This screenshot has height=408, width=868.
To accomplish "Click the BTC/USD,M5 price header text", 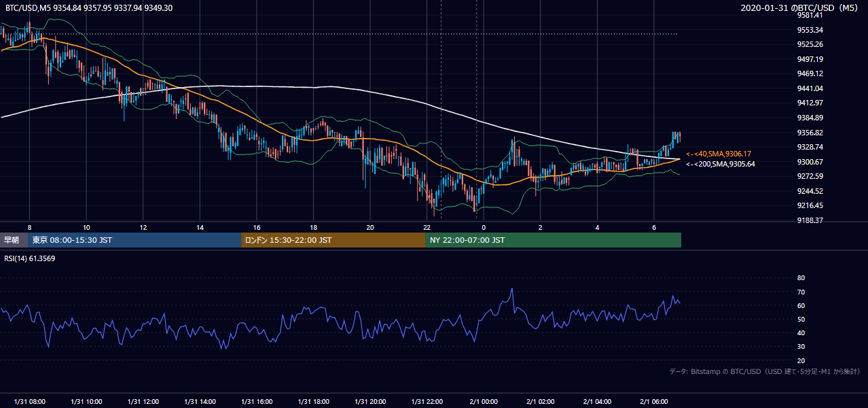I will (x=89, y=7).
